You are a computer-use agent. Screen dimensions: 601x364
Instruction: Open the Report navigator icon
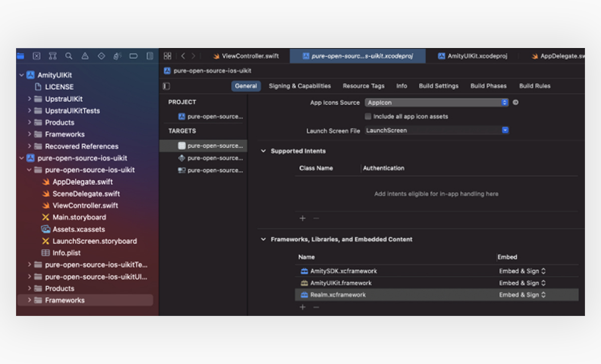coord(150,56)
